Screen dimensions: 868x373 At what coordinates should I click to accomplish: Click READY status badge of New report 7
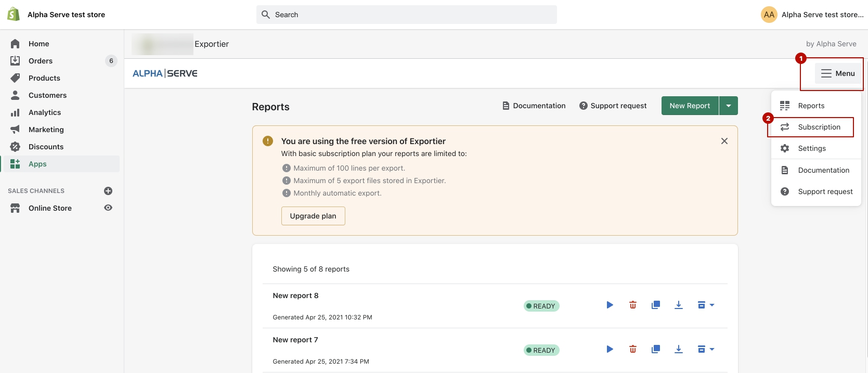(541, 350)
